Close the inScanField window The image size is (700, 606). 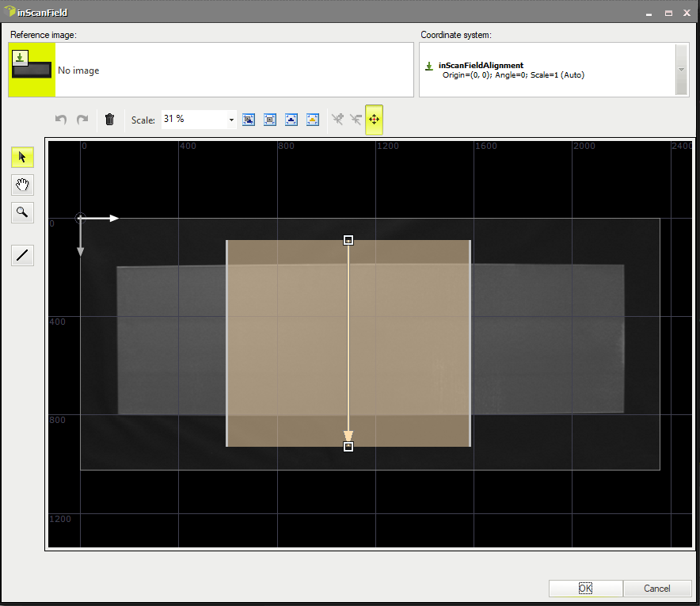pyautogui.click(x=687, y=13)
